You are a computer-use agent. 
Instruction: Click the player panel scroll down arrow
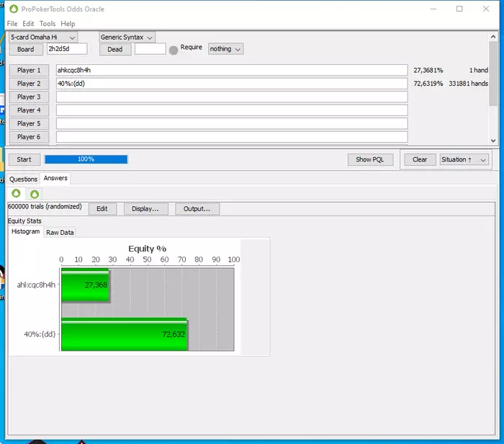coord(493,141)
